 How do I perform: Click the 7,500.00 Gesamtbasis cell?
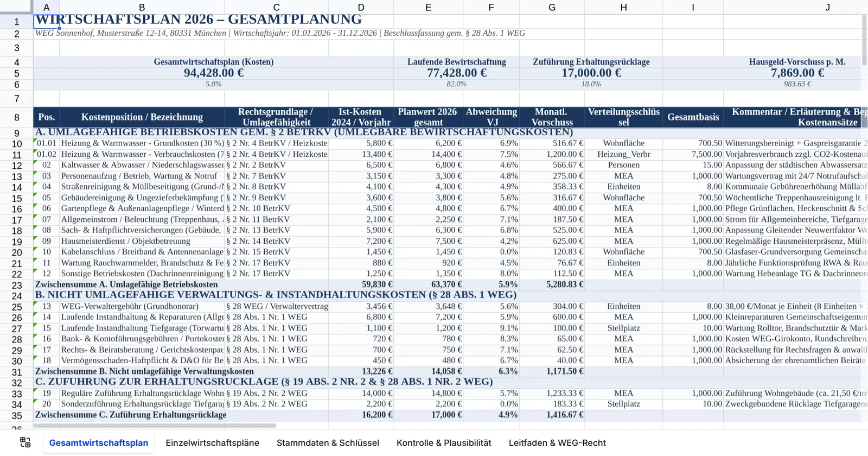pyautogui.click(x=693, y=154)
